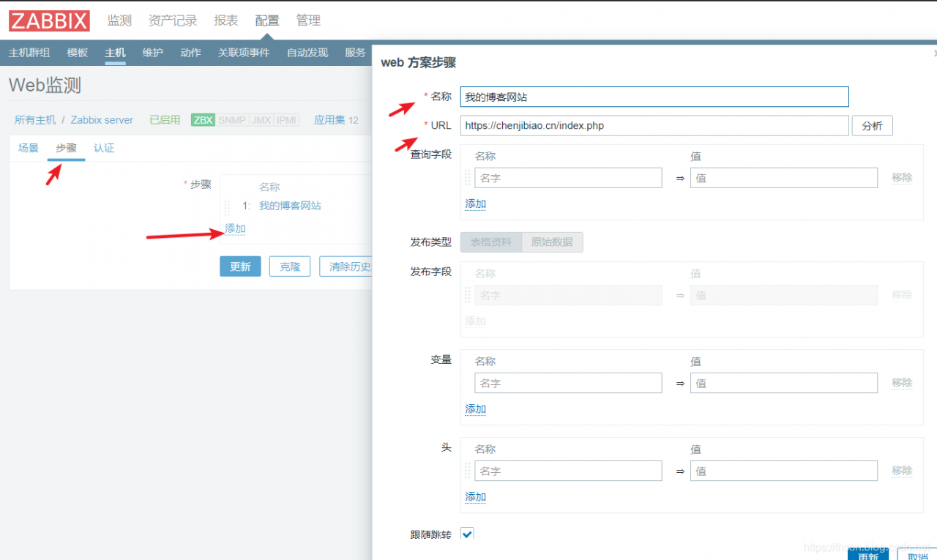
Task: Go to 维护 submenu
Action: [x=153, y=53]
